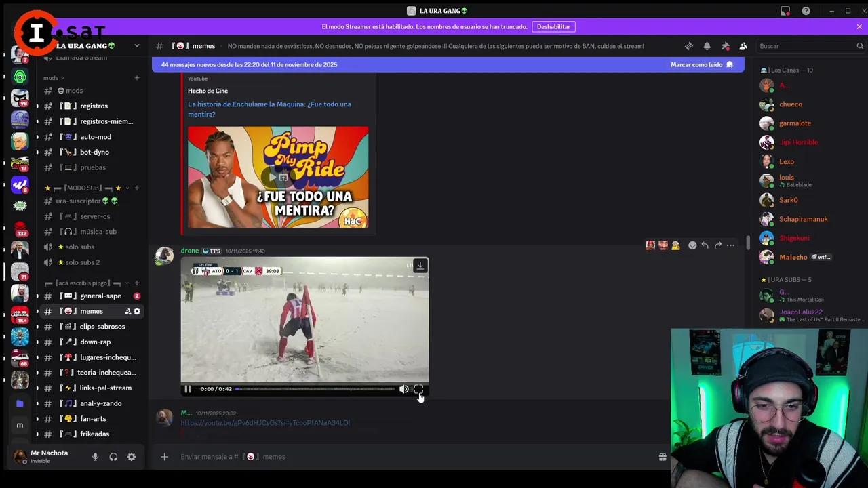
Task: Open member Sark0's profile
Action: [788, 200]
